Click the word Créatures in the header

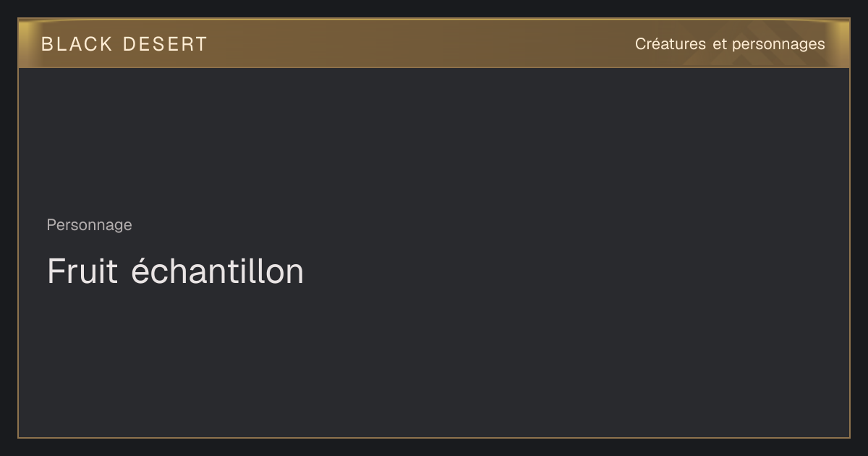point(671,44)
